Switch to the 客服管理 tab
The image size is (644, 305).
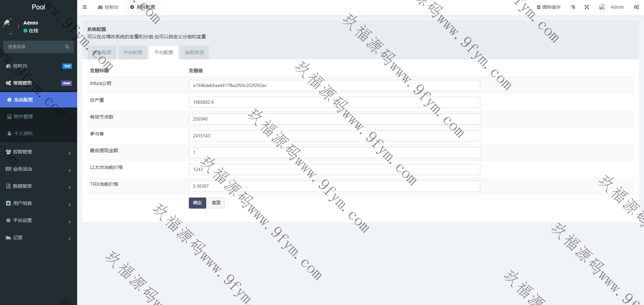[x=195, y=52]
